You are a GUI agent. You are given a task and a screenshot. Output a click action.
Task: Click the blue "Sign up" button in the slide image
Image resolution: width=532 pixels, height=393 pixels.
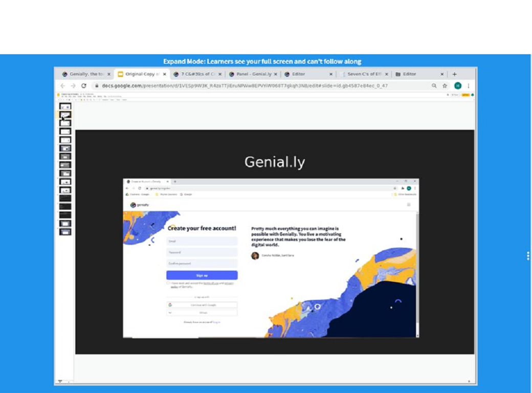point(202,275)
